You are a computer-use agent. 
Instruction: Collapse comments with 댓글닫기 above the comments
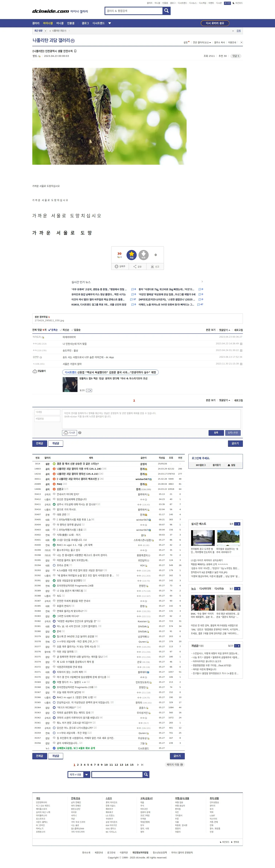[225, 330]
